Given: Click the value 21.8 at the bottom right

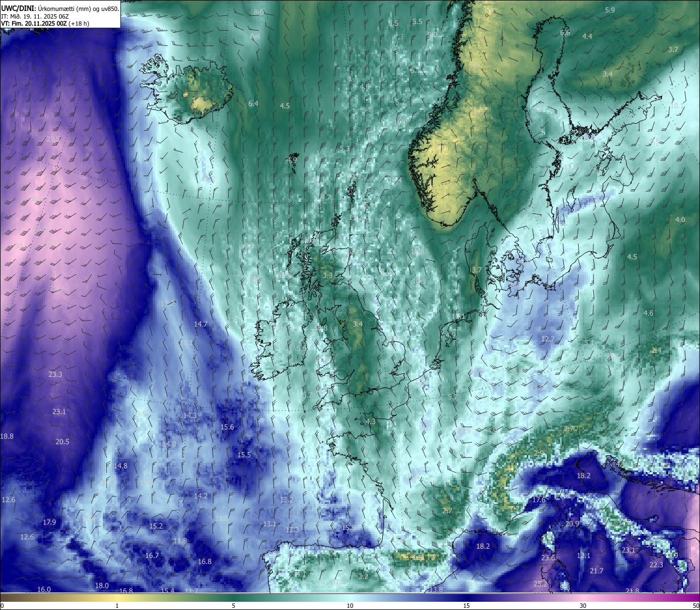Looking at the screenshot, I should 632,590.
